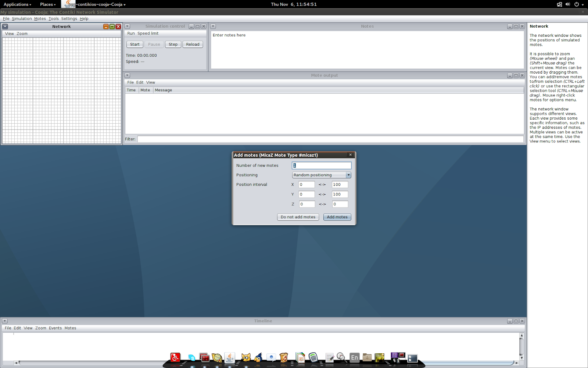
Task: Open the Help menu
Action: 84,19
